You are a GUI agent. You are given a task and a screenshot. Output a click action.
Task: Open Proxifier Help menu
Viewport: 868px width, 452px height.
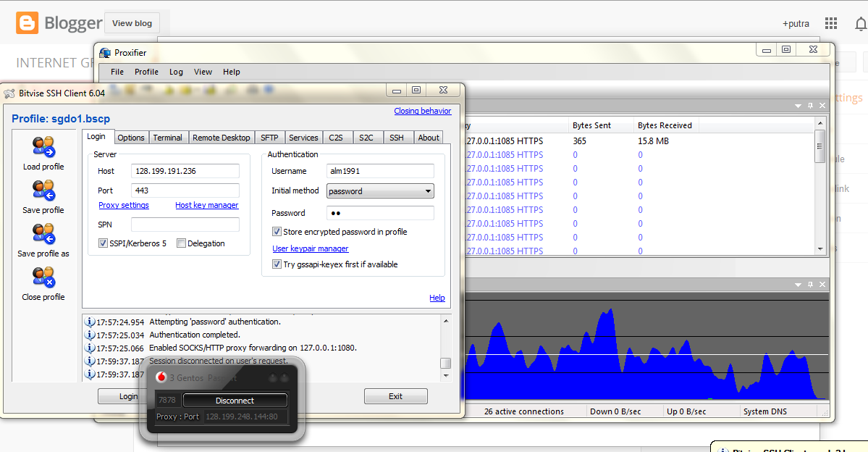coord(232,72)
